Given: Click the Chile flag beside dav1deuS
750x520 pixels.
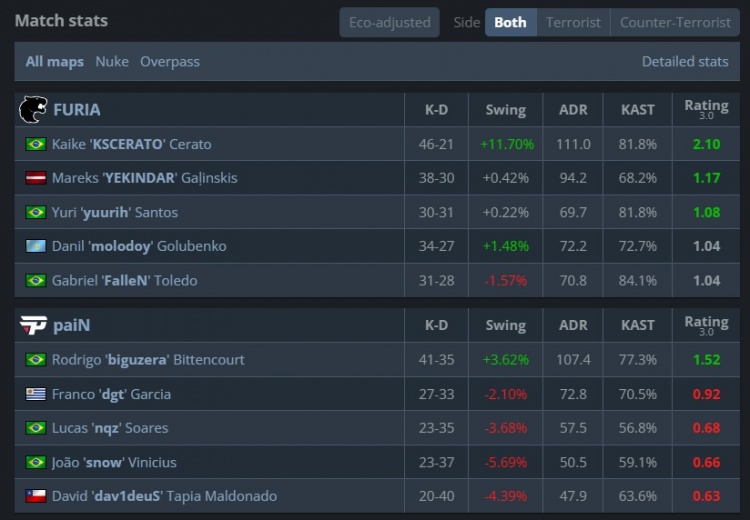Looking at the screenshot, I should [x=36, y=496].
